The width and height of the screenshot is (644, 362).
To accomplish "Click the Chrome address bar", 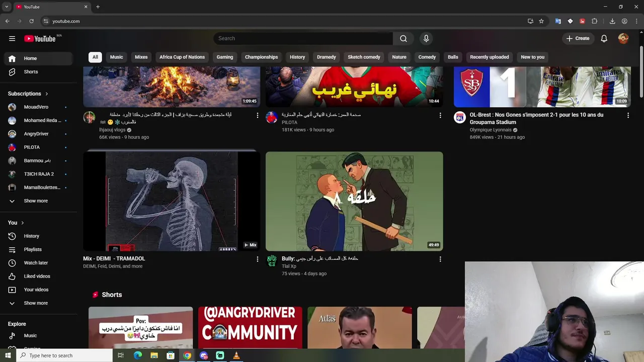I will point(282,21).
